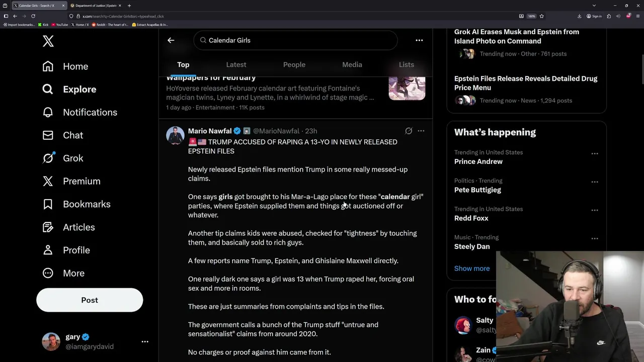Open more options on Mario Nawfal post
The height and width of the screenshot is (362, 644).
[x=421, y=131]
